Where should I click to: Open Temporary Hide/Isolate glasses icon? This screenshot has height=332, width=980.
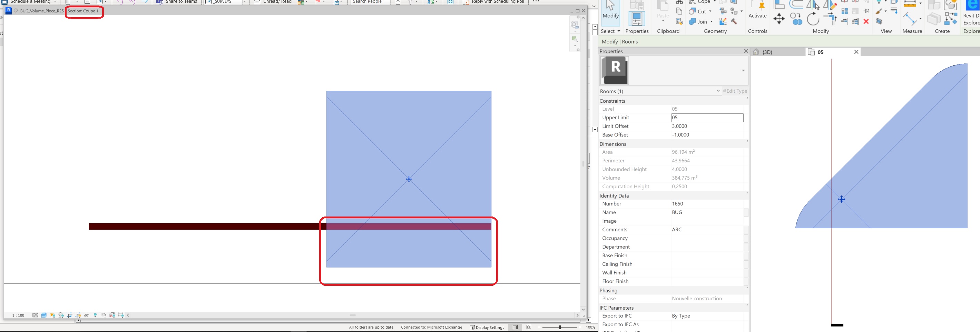86,315
